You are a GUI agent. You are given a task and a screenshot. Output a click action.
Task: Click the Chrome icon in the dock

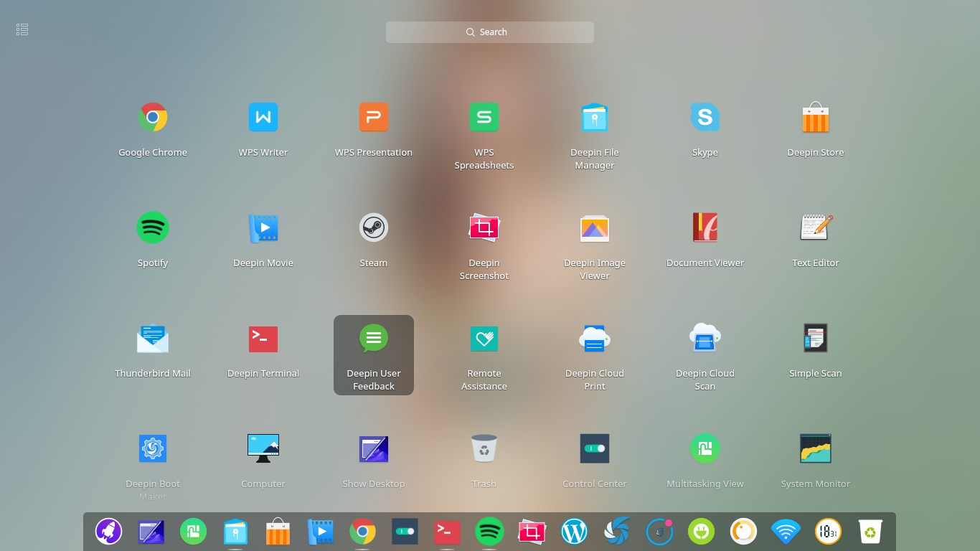coord(363,532)
